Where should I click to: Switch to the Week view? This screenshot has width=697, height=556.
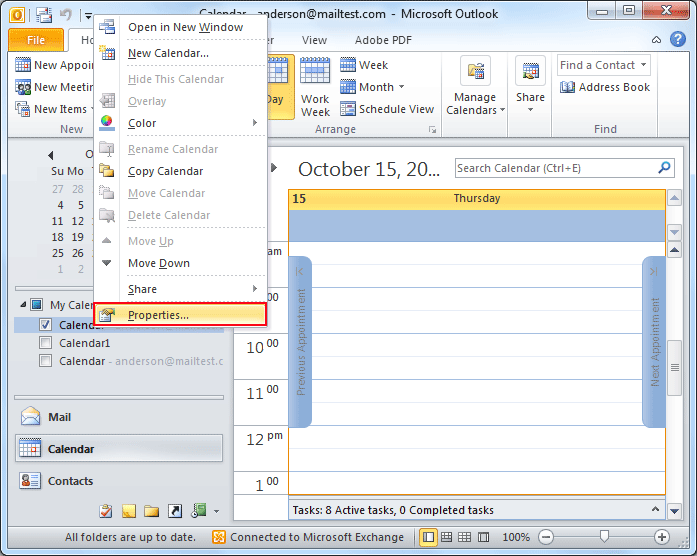[364, 65]
